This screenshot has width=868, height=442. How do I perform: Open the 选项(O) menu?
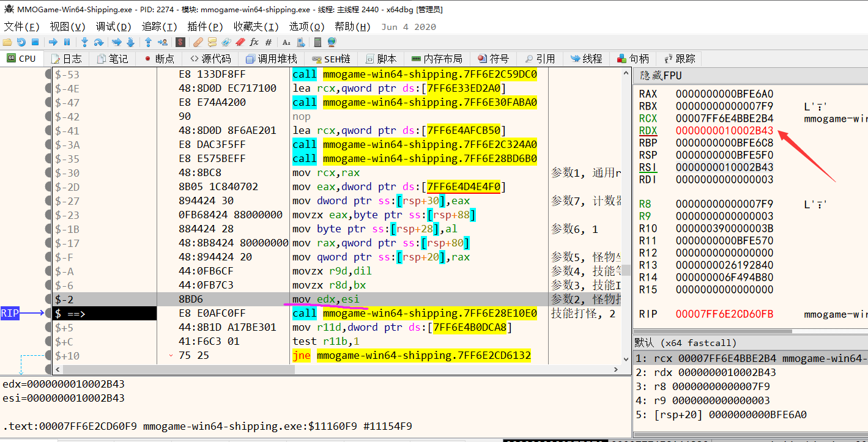(307, 26)
